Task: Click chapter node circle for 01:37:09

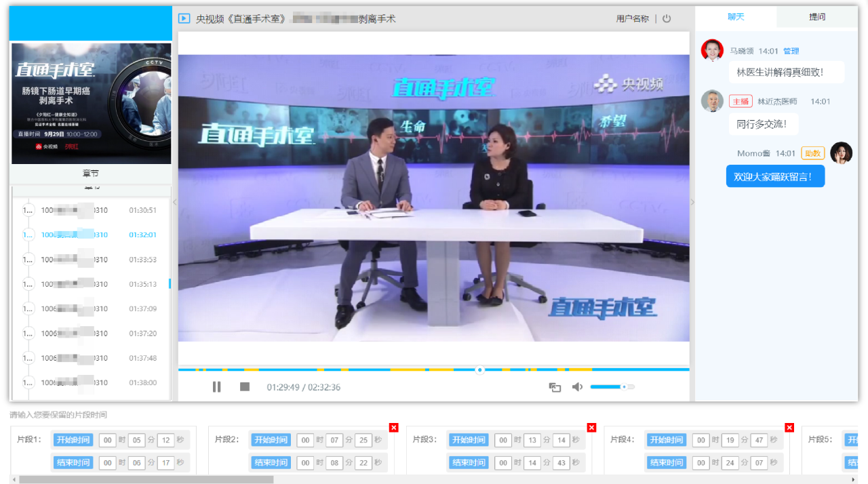Action: (28, 308)
